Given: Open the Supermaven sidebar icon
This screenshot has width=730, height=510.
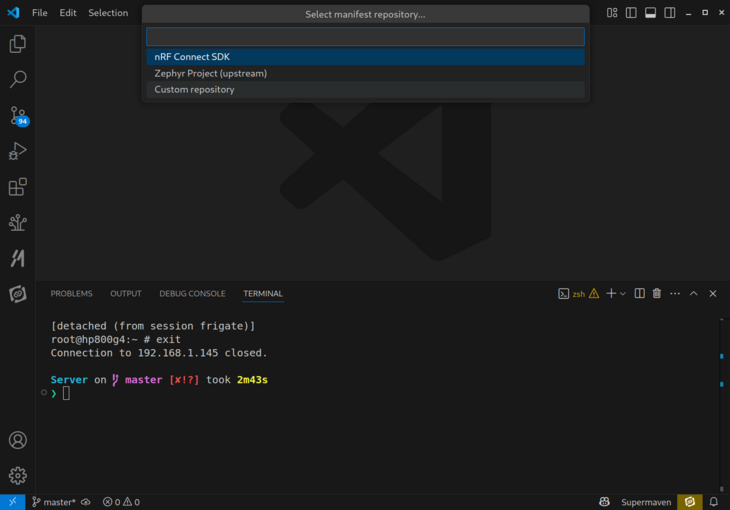Looking at the screenshot, I should (x=18, y=258).
